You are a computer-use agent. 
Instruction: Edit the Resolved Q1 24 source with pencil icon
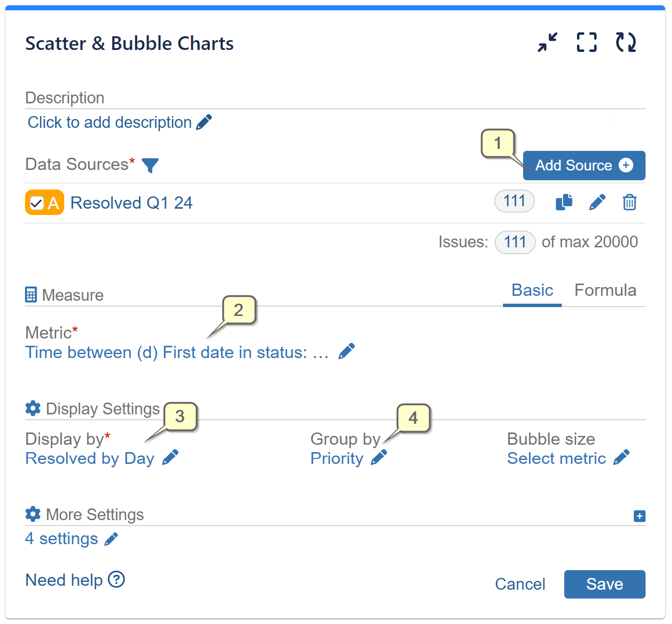pyautogui.click(x=598, y=202)
